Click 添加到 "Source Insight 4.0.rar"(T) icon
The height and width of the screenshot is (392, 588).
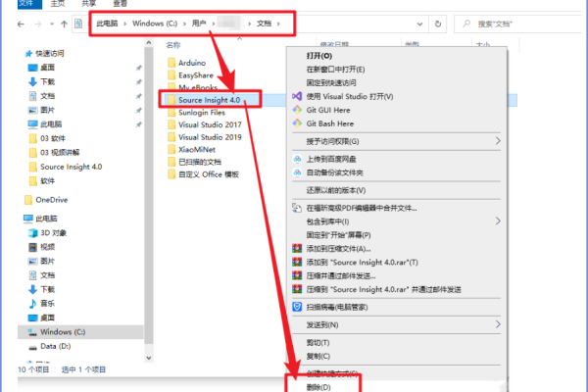click(297, 263)
